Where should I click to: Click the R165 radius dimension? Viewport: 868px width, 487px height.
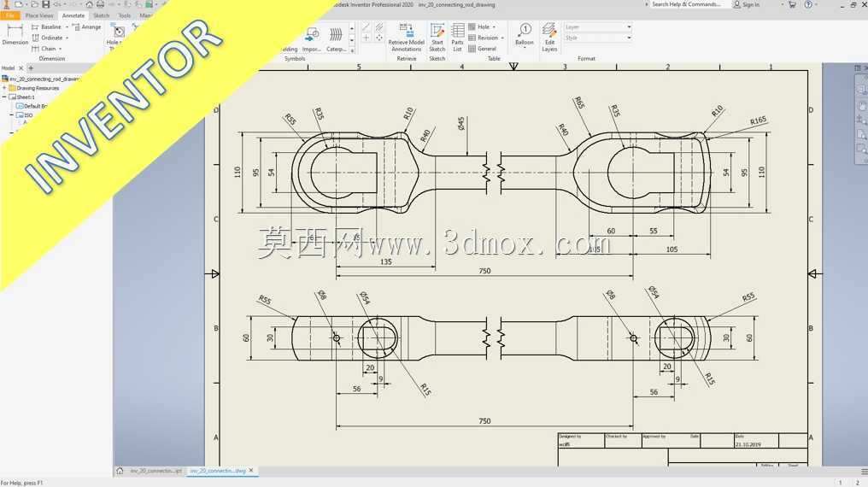point(759,120)
